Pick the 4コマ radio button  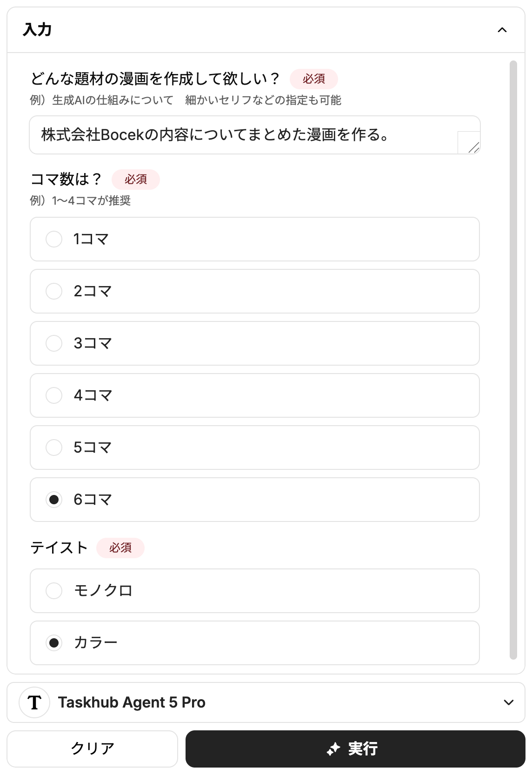(x=54, y=395)
